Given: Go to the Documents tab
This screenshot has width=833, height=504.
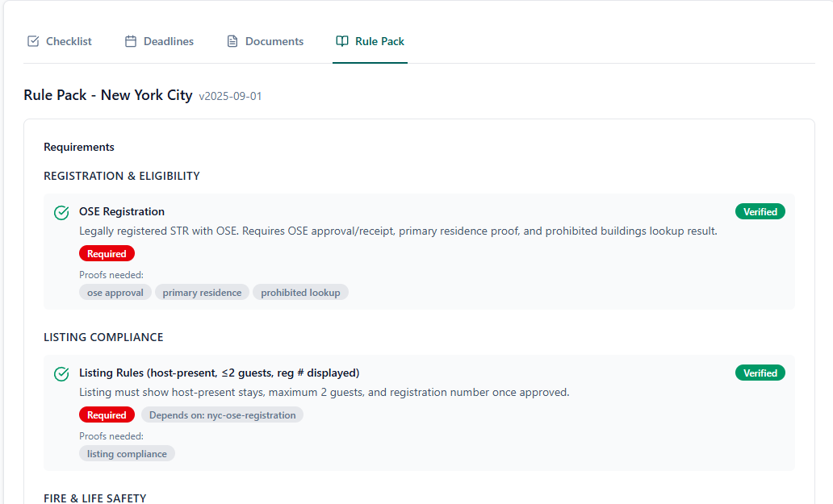Looking at the screenshot, I should pos(265,41).
